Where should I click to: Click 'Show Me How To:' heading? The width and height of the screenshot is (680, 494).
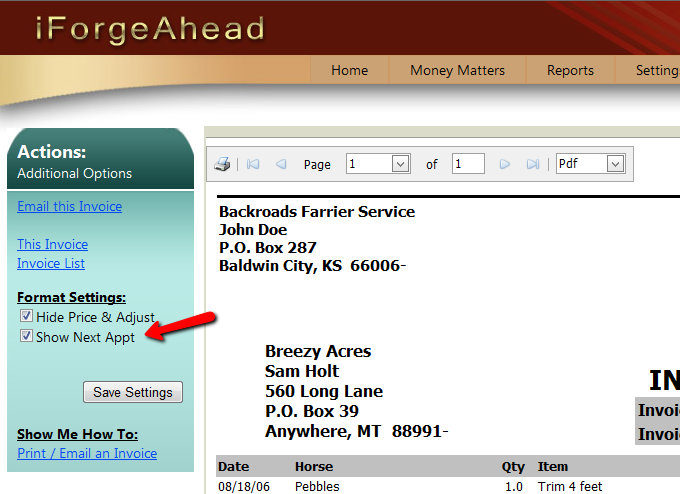78,435
